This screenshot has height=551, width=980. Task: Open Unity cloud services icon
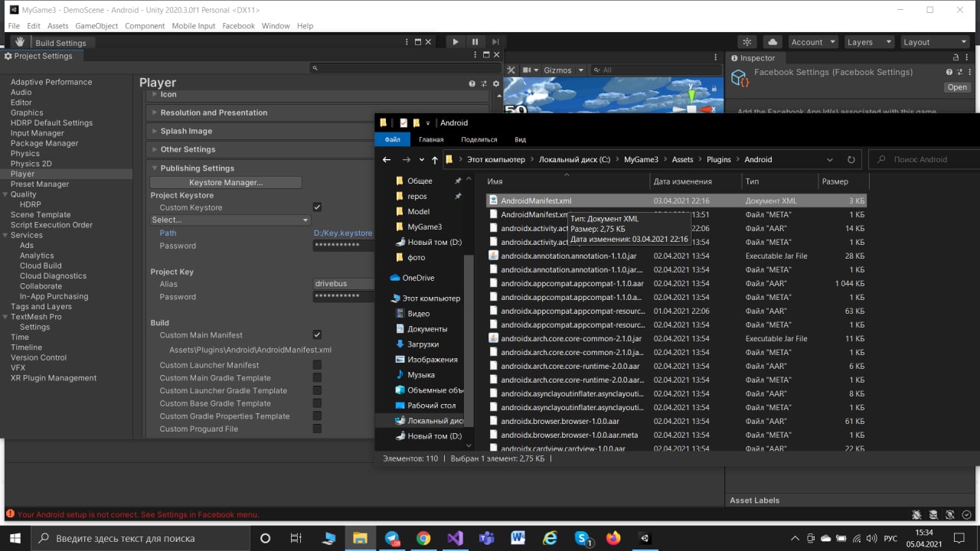[x=773, y=42]
